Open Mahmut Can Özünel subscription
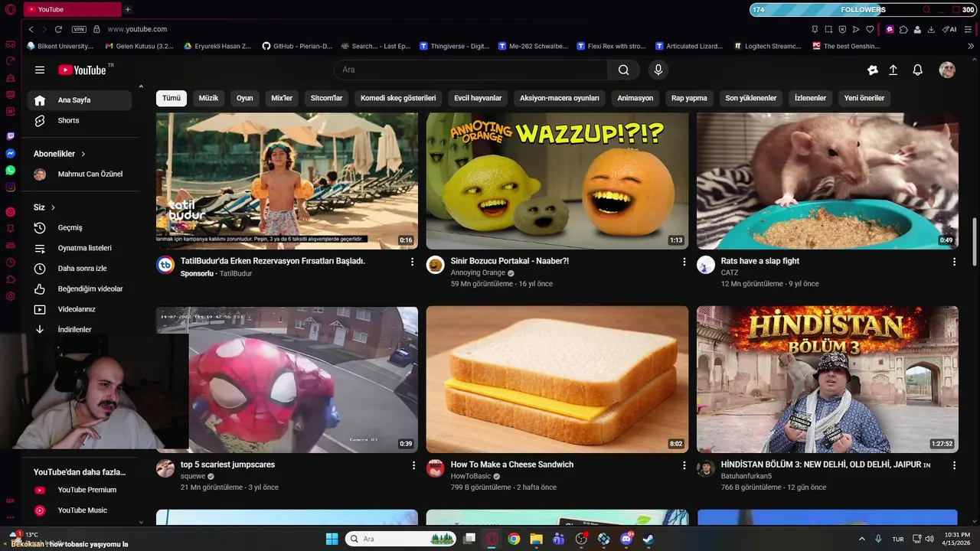 [80, 174]
